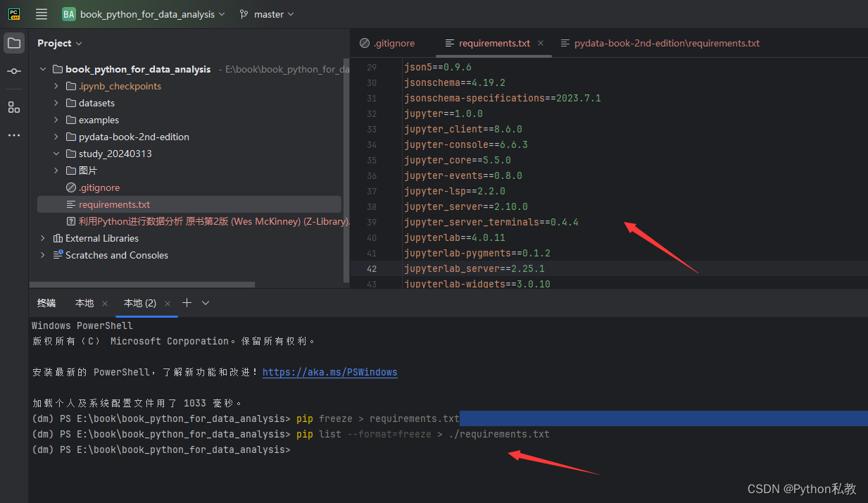
Task: Select the Project tool window folder icon
Action: 13,42
